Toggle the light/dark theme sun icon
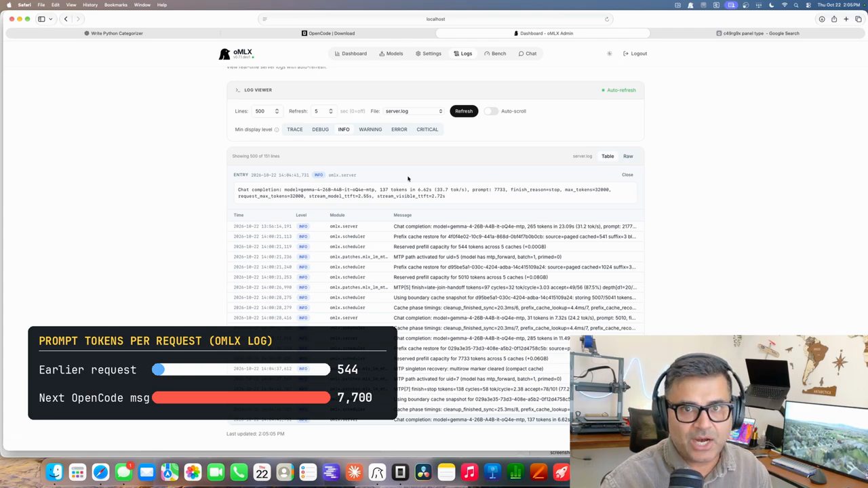 pyautogui.click(x=609, y=54)
